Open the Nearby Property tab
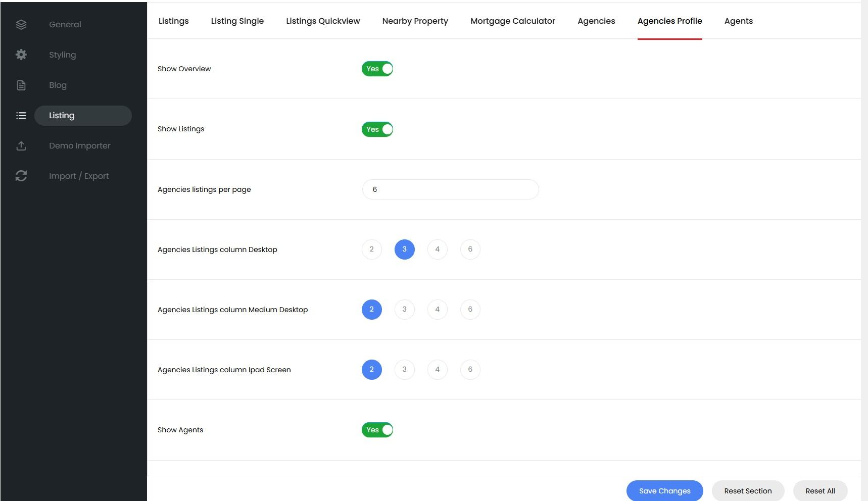Image resolution: width=868 pixels, height=501 pixels. click(x=415, y=21)
